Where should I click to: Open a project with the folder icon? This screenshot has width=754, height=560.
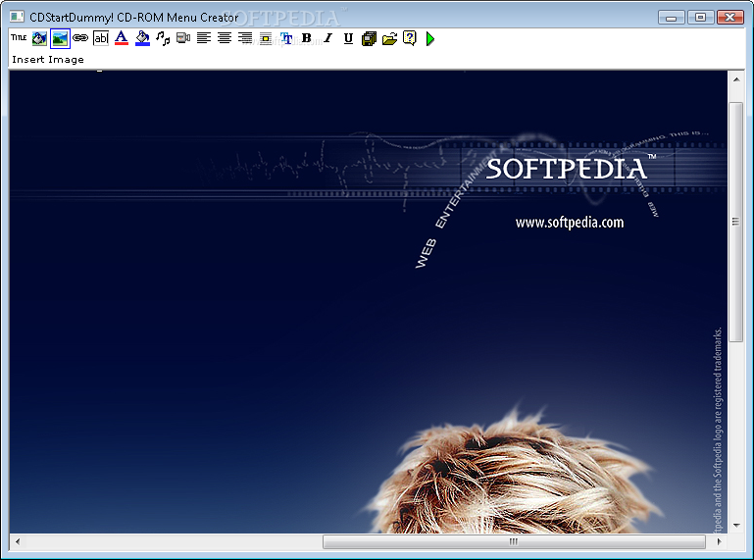(x=389, y=38)
